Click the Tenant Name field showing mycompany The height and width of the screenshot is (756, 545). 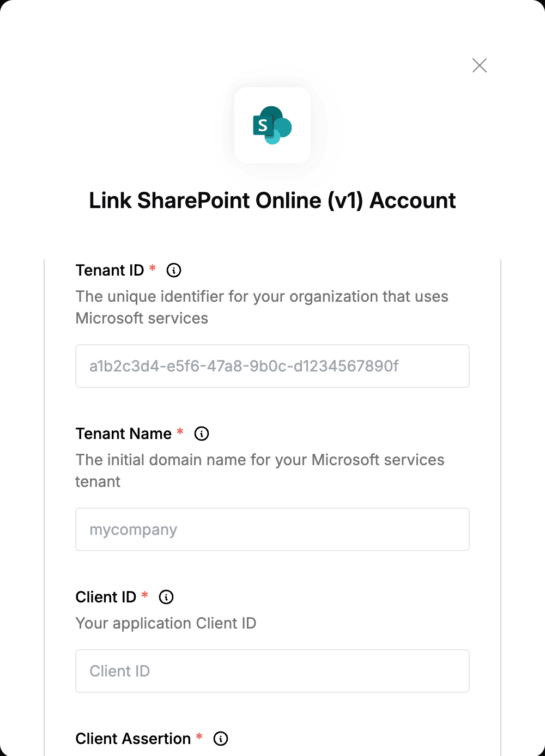272,529
